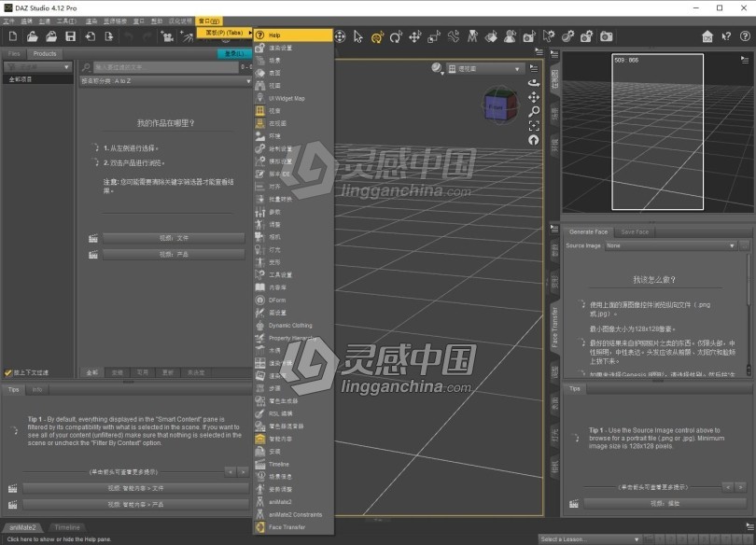
Task: Click next tip arrow in Face Transfer Tips
Action: coord(740,488)
